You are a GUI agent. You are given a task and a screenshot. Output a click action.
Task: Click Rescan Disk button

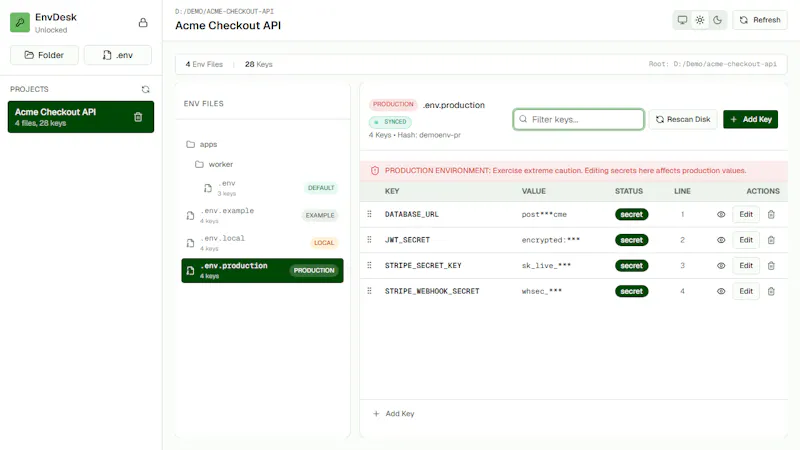pyautogui.click(x=683, y=119)
